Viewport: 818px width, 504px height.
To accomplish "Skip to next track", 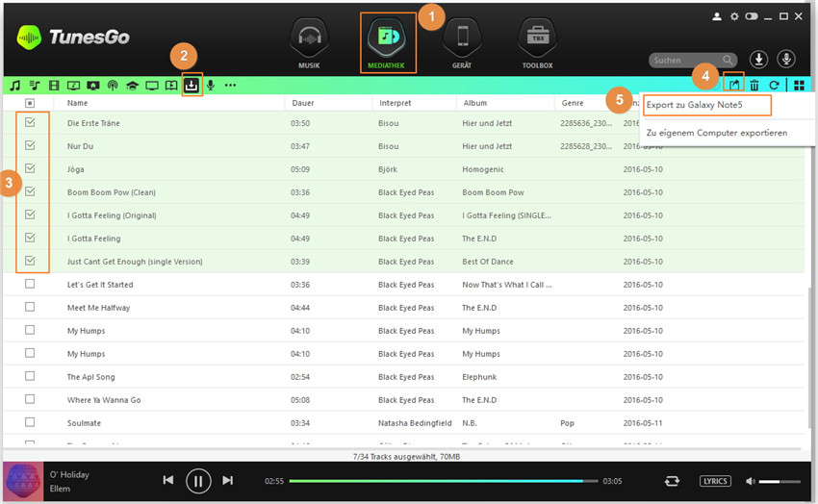I will pos(228,480).
